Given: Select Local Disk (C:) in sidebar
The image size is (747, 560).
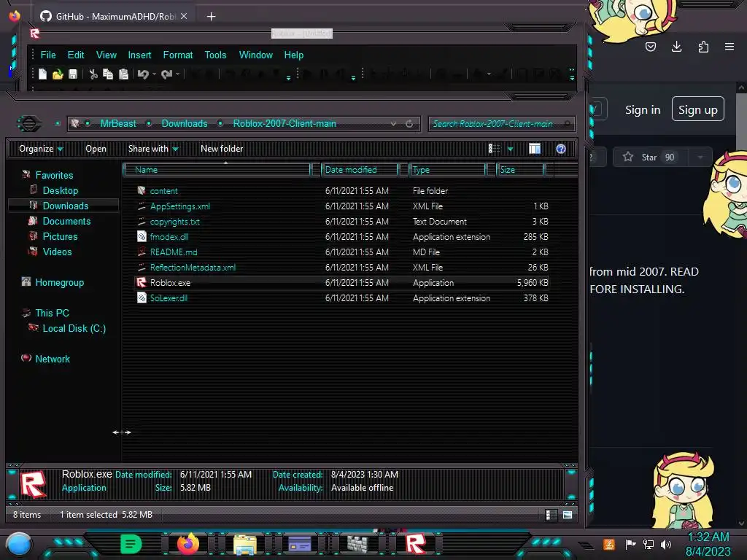Looking at the screenshot, I should click(x=74, y=329).
